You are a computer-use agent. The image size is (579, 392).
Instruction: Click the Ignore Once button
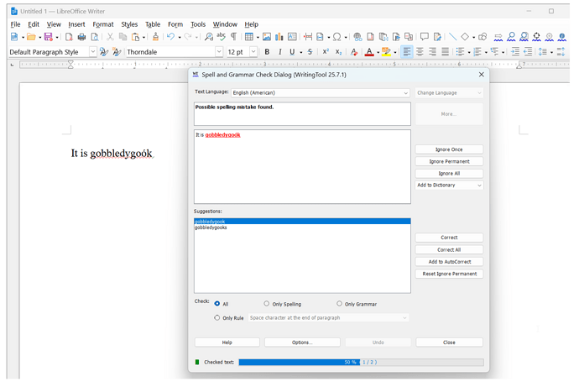(x=449, y=149)
